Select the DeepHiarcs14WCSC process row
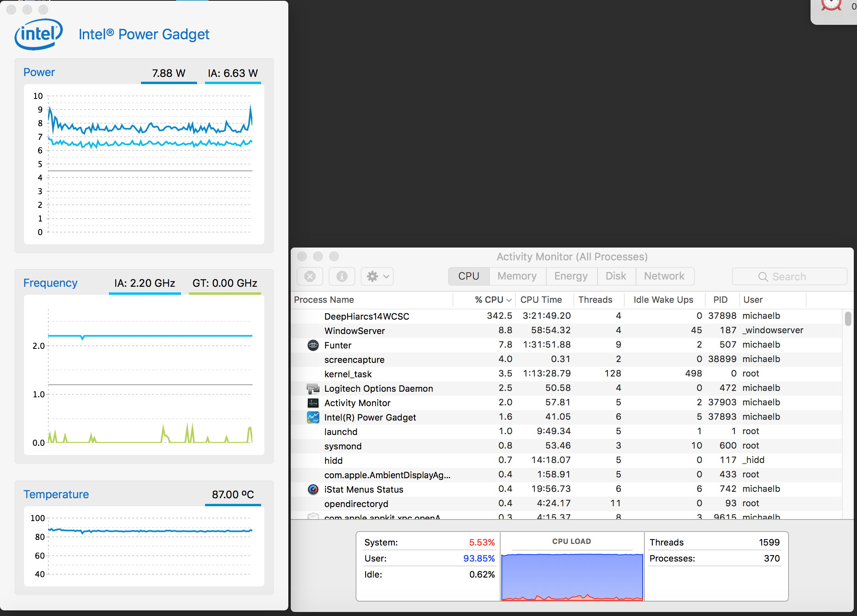Viewport: 857px width, 616px height. coord(566,316)
